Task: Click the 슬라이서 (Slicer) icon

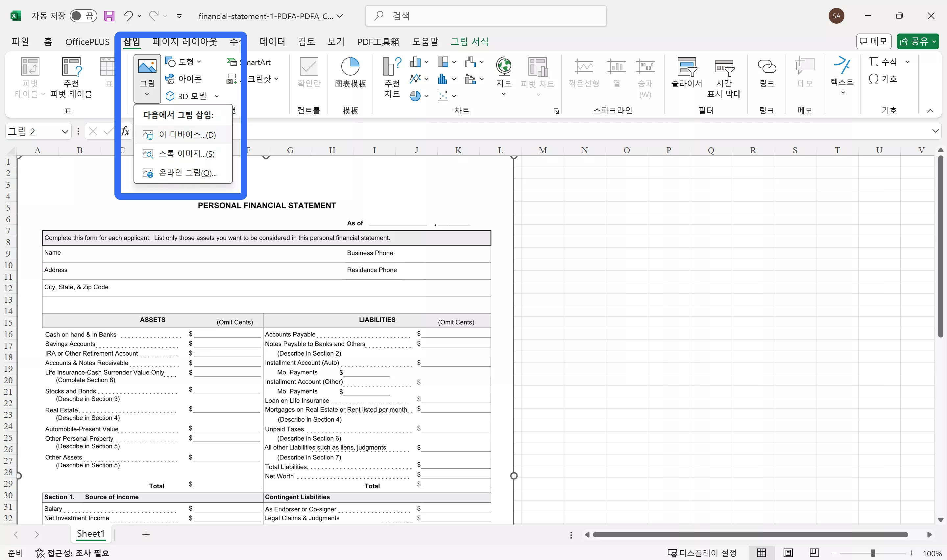Action: point(687,72)
